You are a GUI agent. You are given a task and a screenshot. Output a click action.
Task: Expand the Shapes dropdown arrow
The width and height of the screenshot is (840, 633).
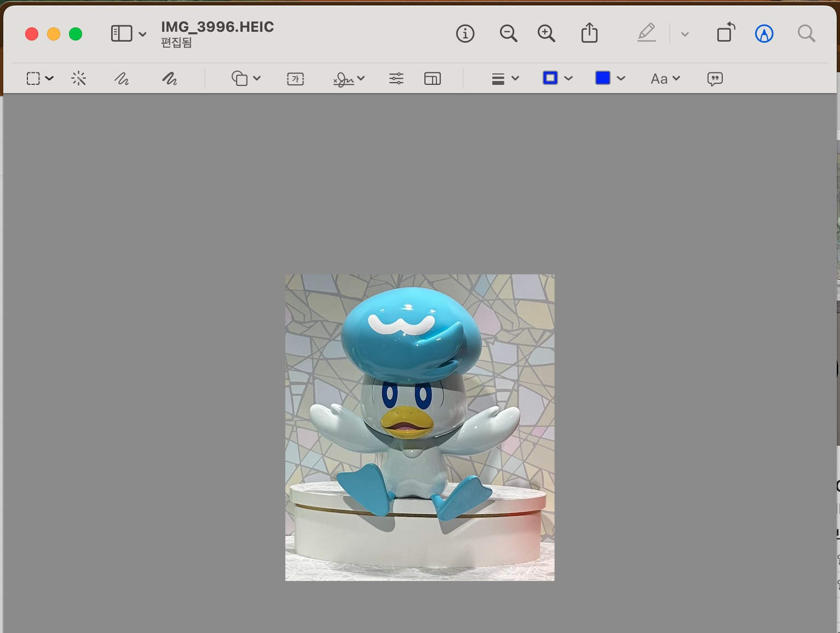pos(257,78)
